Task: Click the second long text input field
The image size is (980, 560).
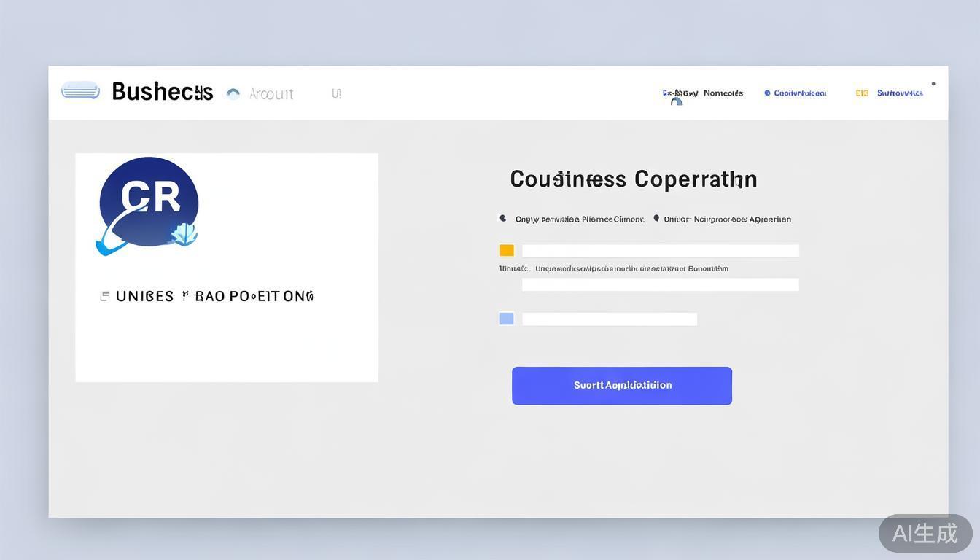Action: pos(660,284)
